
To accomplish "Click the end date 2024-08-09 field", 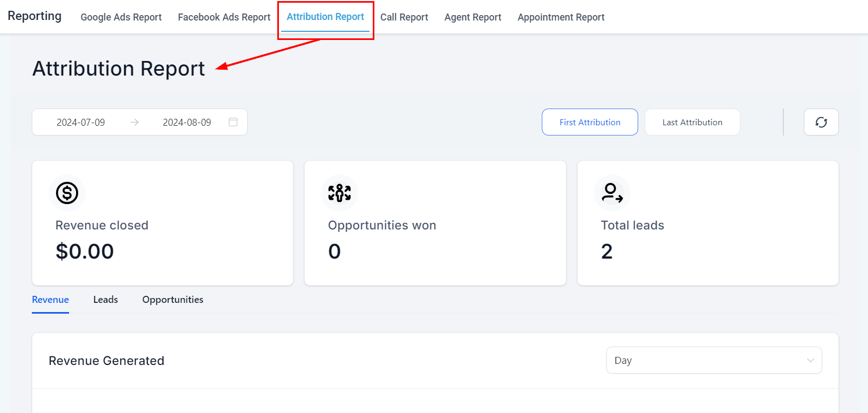I will 187,123.
